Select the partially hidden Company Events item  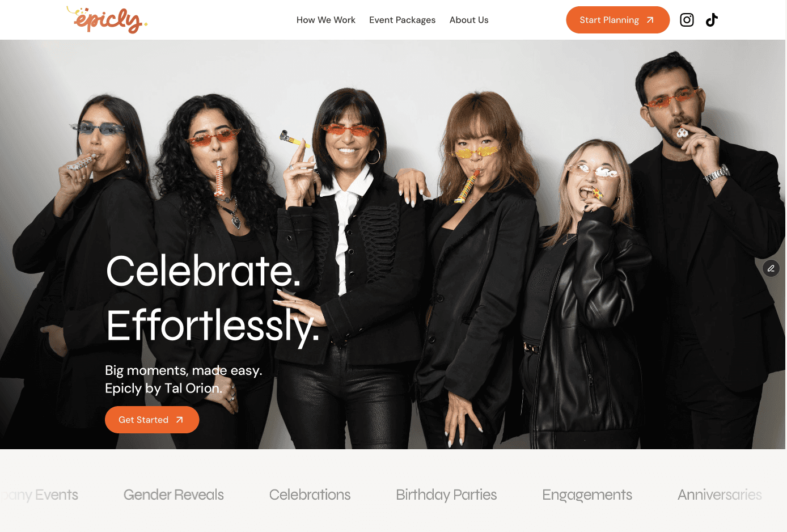pos(39,495)
